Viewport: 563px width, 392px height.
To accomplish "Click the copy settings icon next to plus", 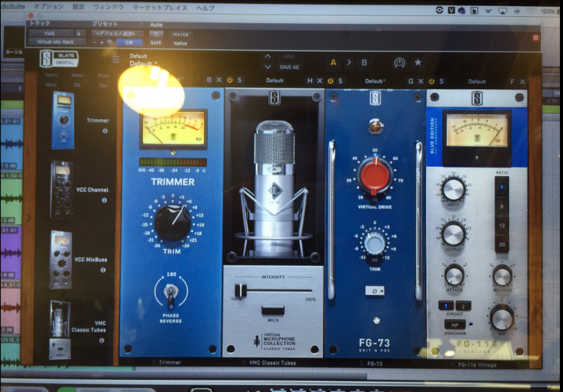I will pyautogui.click(x=110, y=42).
